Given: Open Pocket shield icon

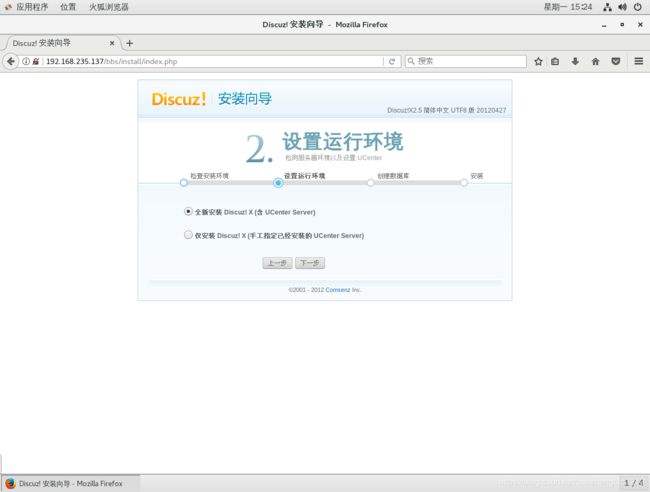Looking at the screenshot, I should [x=616, y=61].
